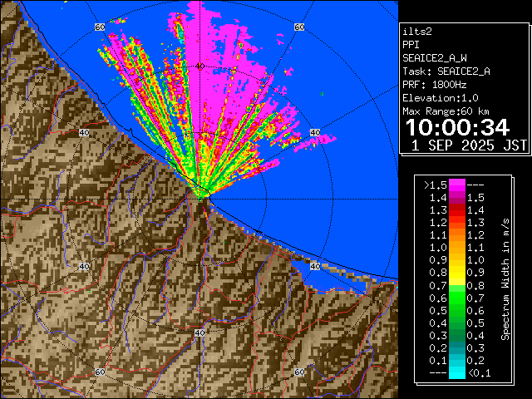Click the 60 km ring label at bottom-left
Screen dimensions: 532x399
tap(100, 372)
